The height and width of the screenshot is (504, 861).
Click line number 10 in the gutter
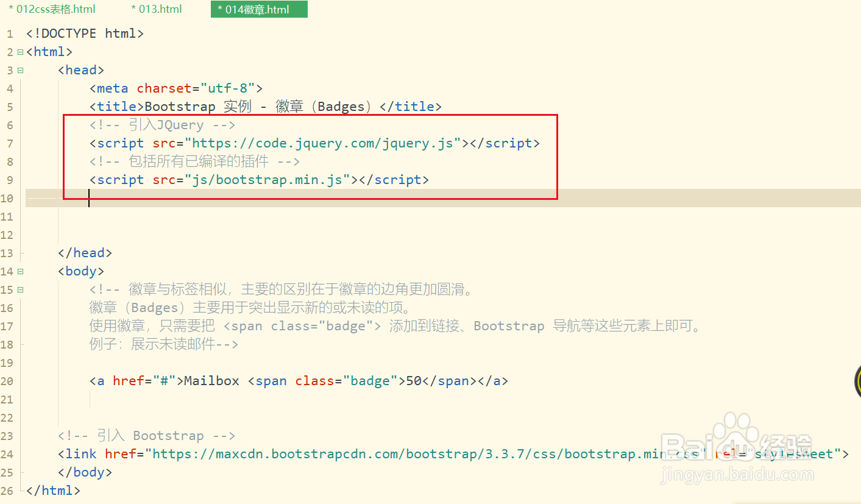tap(7, 198)
